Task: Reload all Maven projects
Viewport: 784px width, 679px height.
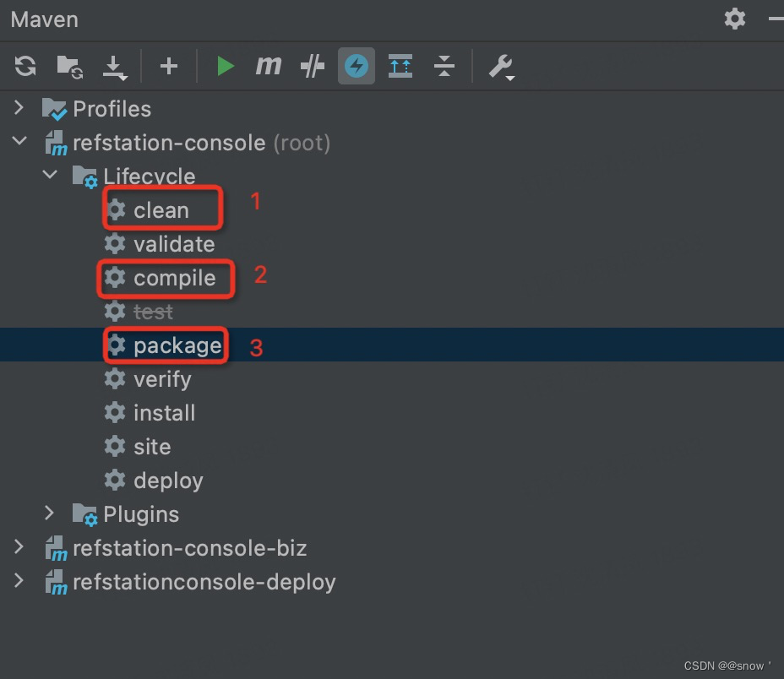Action: (24, 66)
